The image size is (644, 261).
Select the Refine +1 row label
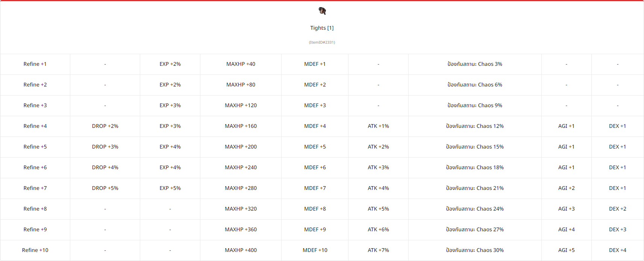point(35,64)
